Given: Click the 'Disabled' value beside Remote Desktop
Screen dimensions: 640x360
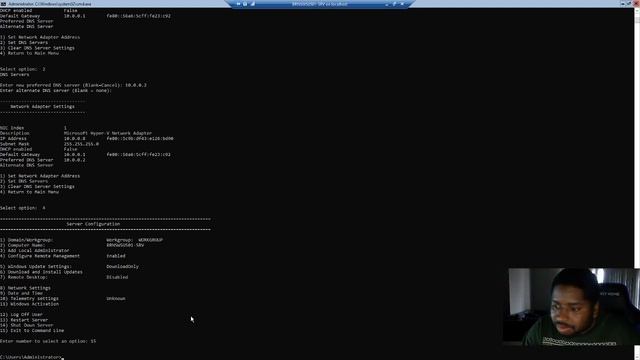Looking at the screenshot, I should coord(117,277).
